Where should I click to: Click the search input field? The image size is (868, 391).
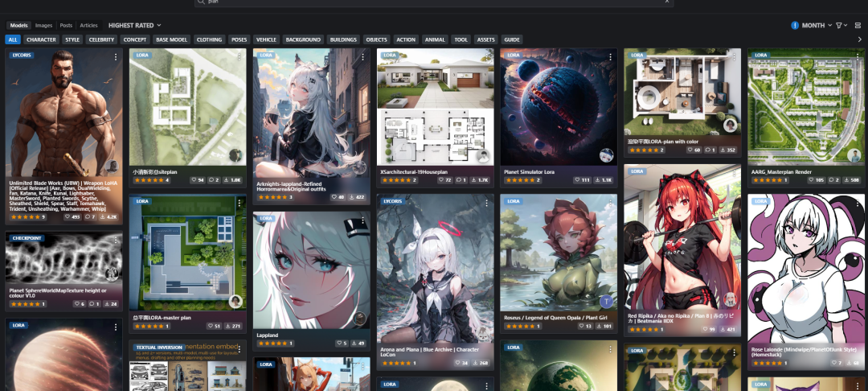pyautogui.click(x=434, y=2)
